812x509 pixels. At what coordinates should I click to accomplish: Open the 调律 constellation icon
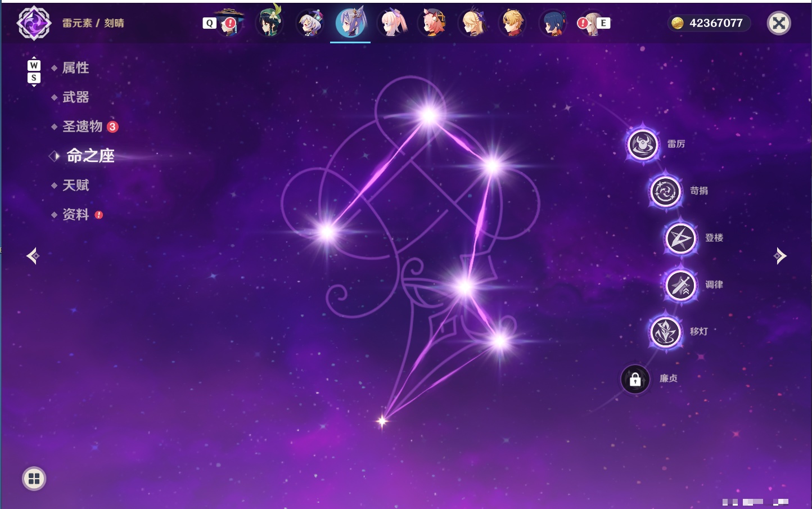point(680,285)
